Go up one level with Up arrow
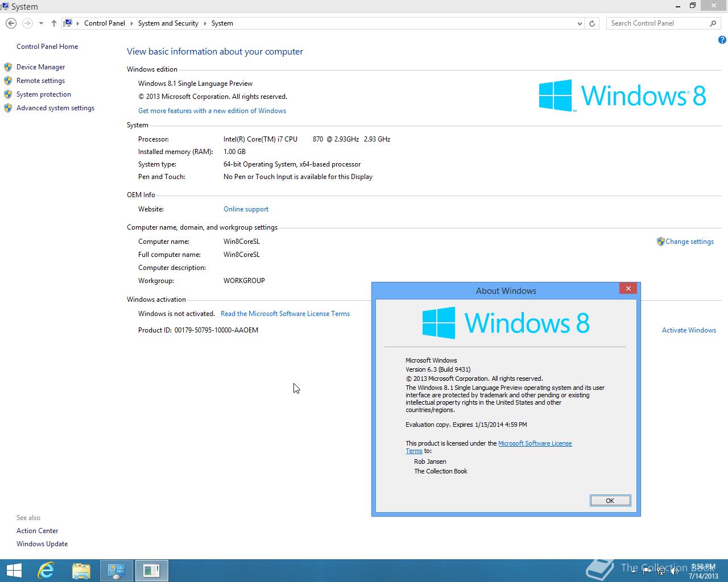The height and width of the screenshot is (582, 728). coord(53,23)
